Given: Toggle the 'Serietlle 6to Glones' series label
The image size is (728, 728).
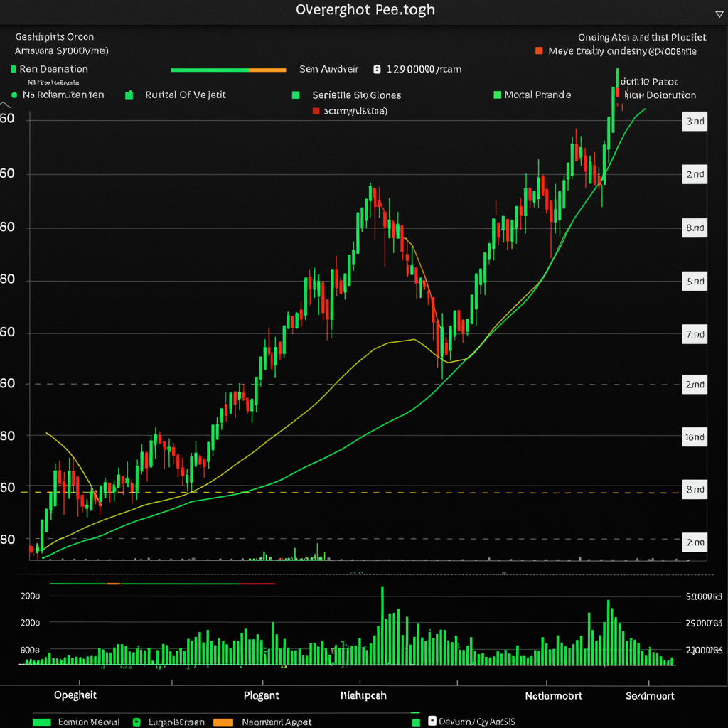Looking at the screenshot, I should point(357,95).
